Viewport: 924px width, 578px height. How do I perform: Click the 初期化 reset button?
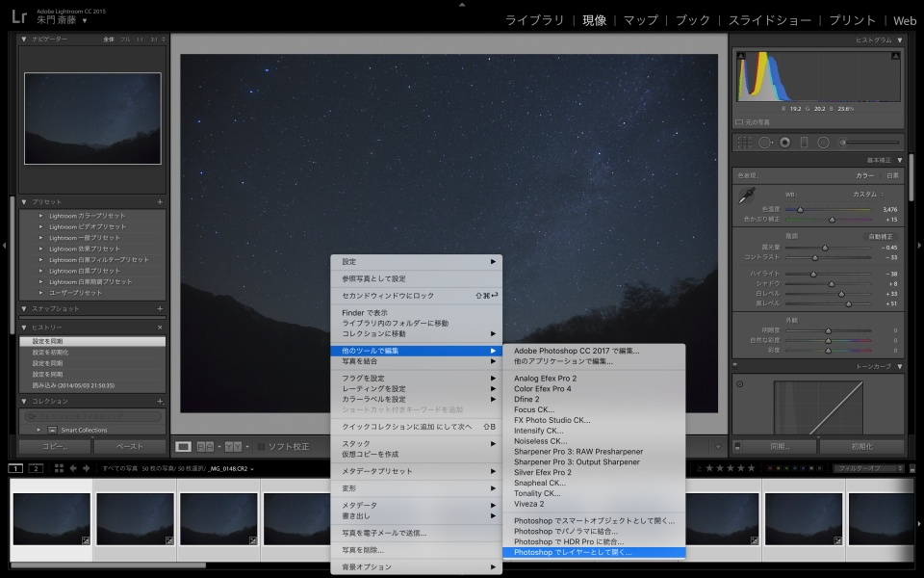(861, 446)
